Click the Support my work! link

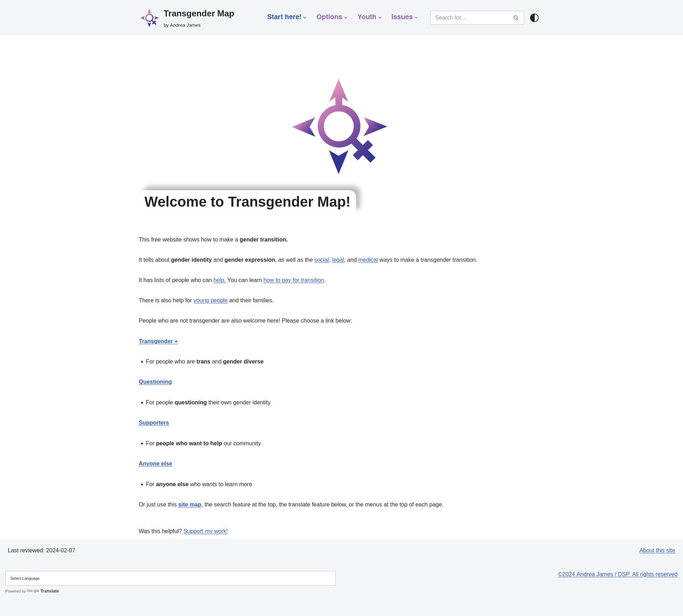coord(205,531)
